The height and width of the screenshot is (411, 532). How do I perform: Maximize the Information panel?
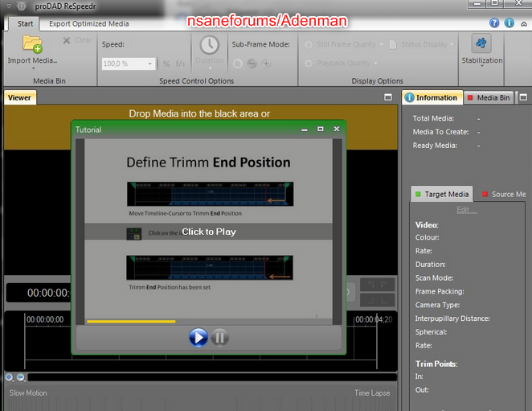(x=523, y=97)
